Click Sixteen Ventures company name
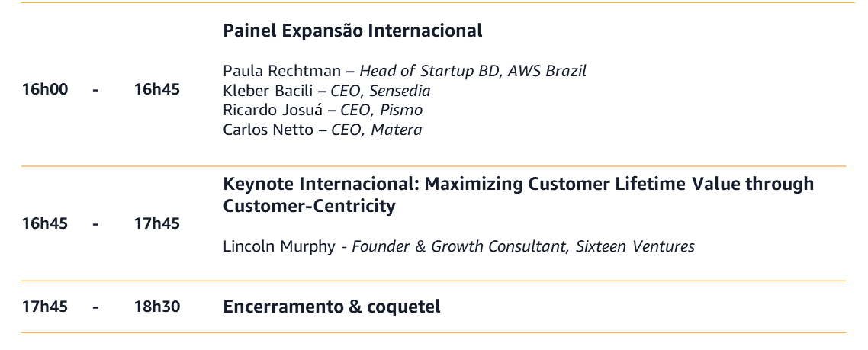This screenshot has height=350, width=868. tap(635, 246)
